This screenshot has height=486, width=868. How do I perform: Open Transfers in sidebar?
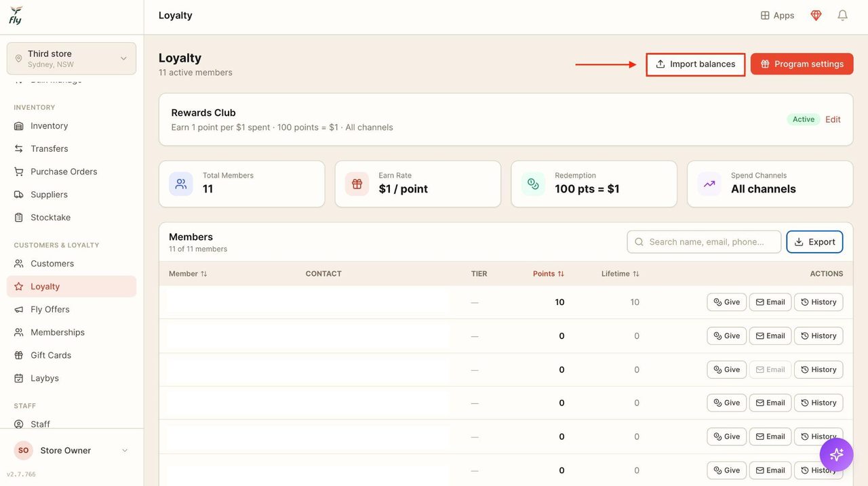[x=71, y=148]
